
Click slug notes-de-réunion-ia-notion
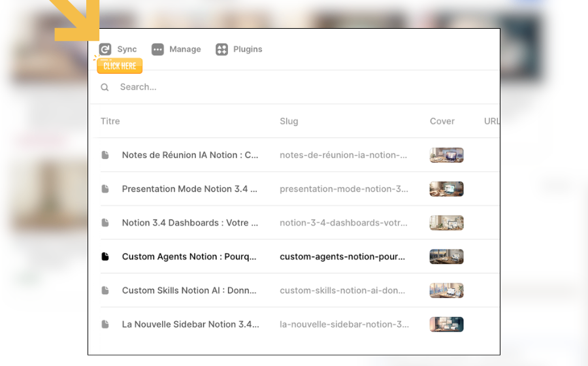[x=343, y=155]
